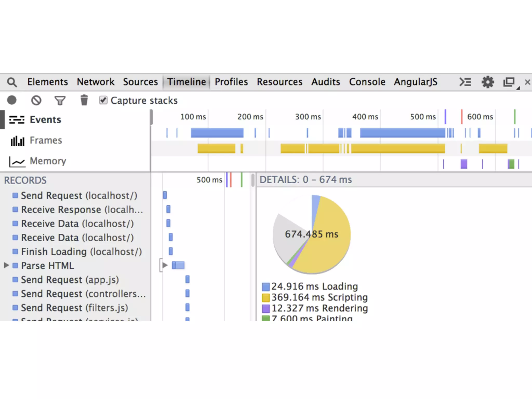Select the Events view mode
This screenshot has width=532, height=399.
click(45, 120)
